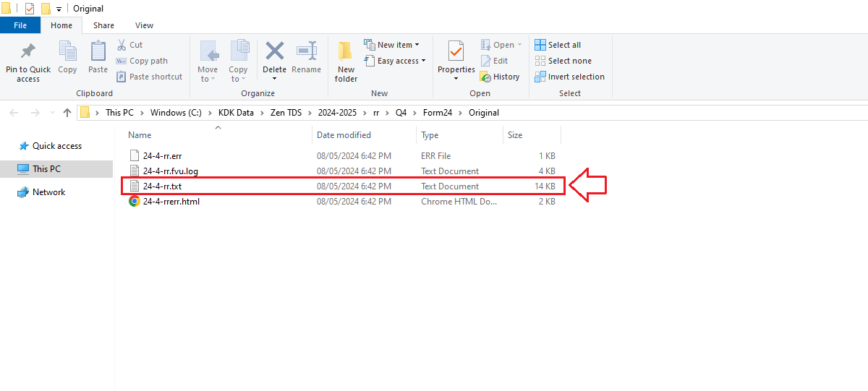This screenshot has width=868, height=391.
Task: Open the Open dropdown in ribbon
Action: point(519,45)
